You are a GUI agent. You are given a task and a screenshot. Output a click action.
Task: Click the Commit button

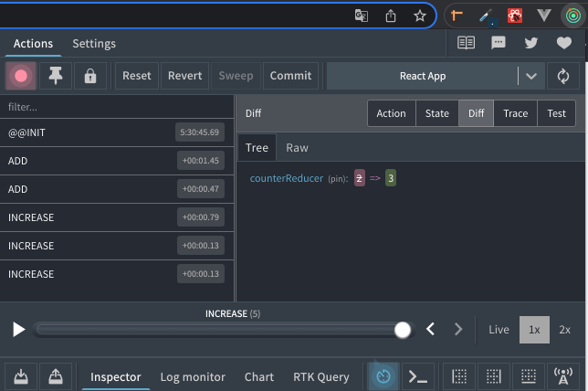(x=290, y=76)
